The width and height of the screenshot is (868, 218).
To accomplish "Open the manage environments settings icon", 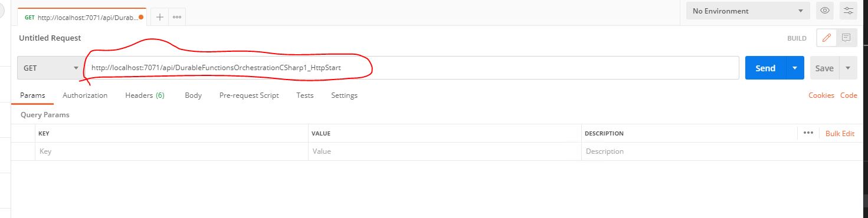I will pos(849,11).
